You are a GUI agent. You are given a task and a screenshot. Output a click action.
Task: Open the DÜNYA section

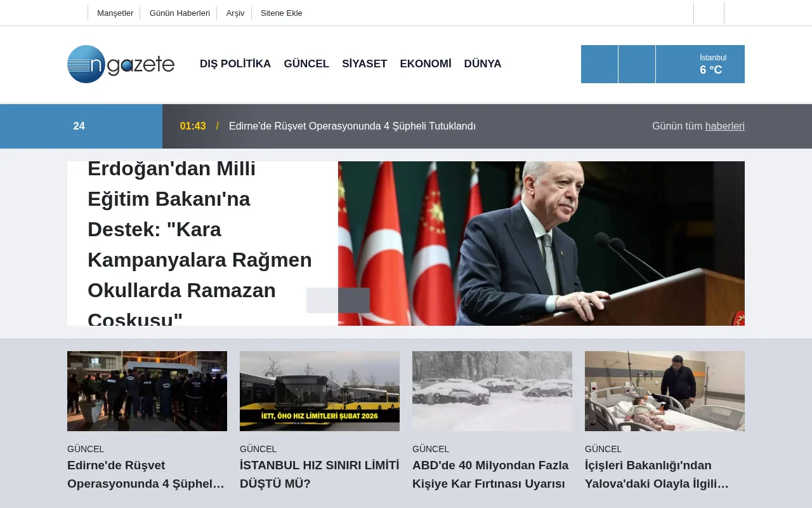click(483, 63)
